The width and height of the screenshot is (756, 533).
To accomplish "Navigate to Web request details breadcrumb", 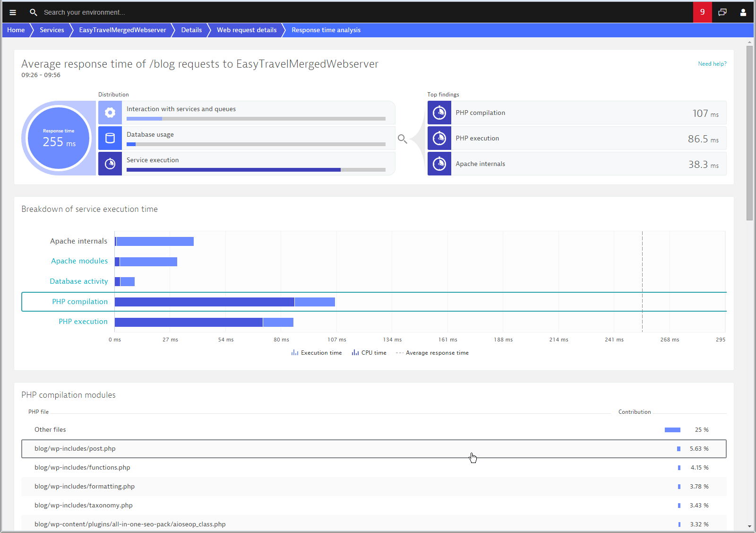I will (x=247, y=30).
